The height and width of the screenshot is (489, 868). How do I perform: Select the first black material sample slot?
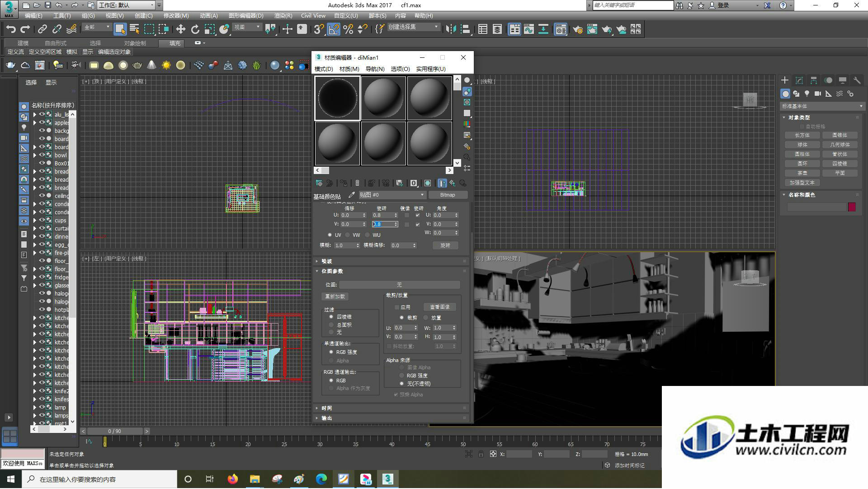click(337, 98)
